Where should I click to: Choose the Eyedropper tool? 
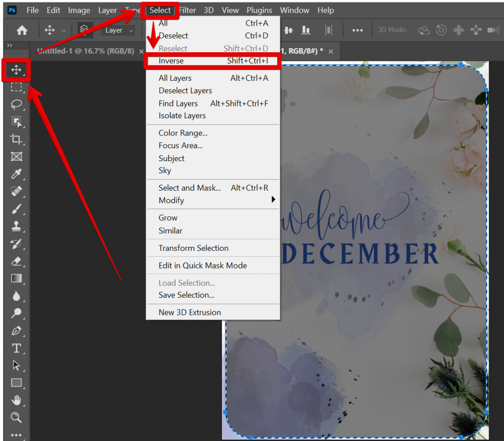[16, 174]
